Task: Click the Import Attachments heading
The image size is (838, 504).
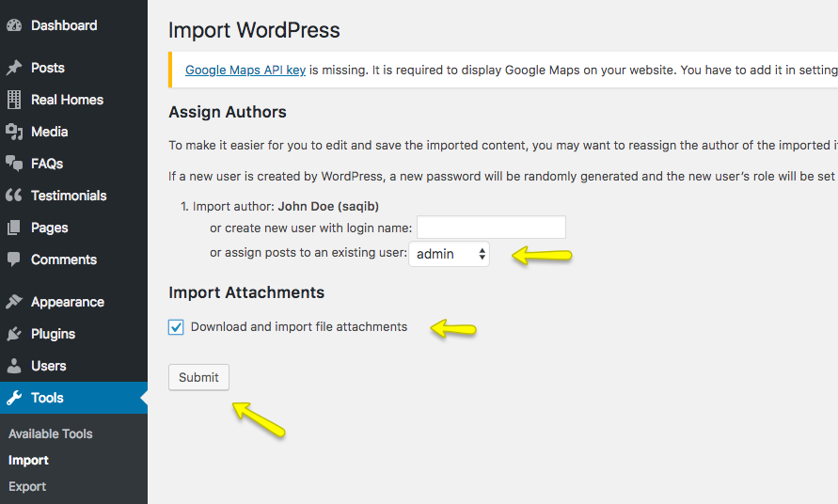Action: coord(246,292)
